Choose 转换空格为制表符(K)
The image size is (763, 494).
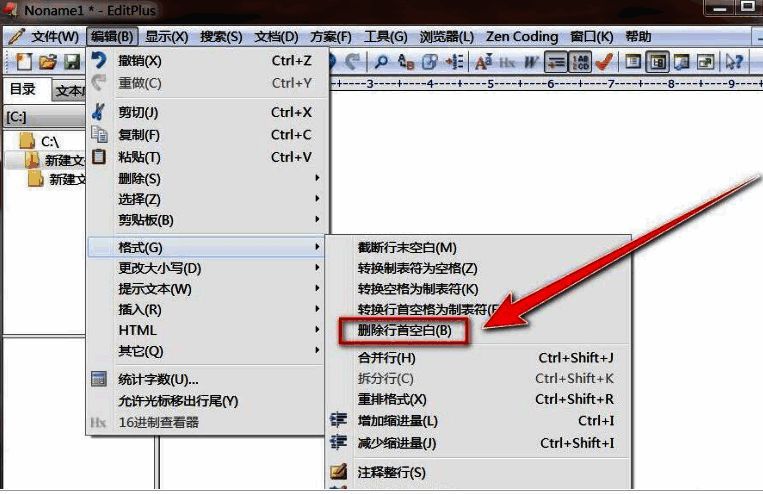pyautogui.click(x=478, y=289)
